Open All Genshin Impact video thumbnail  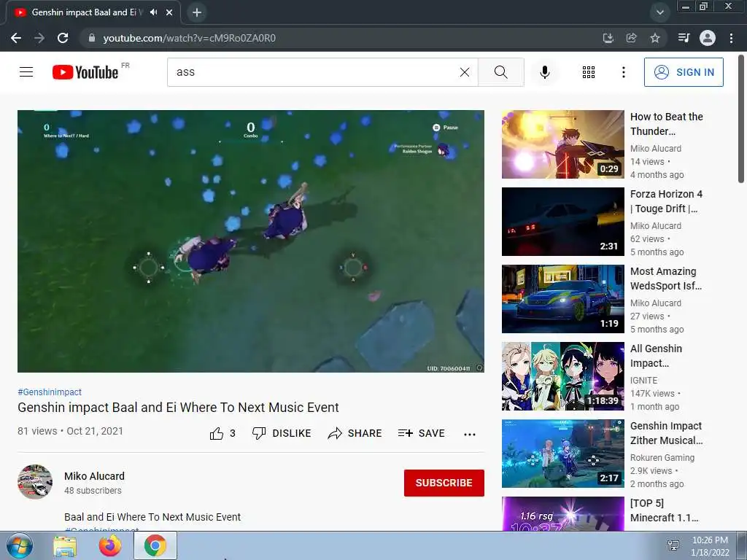pyautogui.click(x=562, y=376)
